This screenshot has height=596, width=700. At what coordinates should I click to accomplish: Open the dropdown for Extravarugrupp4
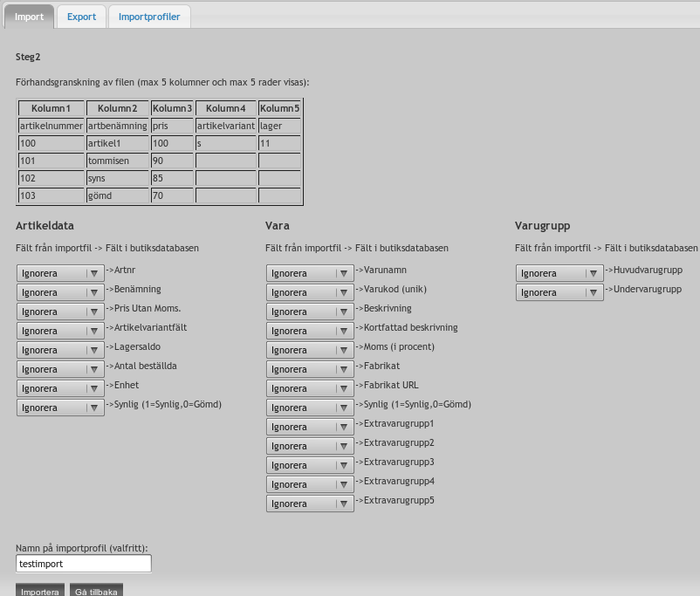click(310, 484)
